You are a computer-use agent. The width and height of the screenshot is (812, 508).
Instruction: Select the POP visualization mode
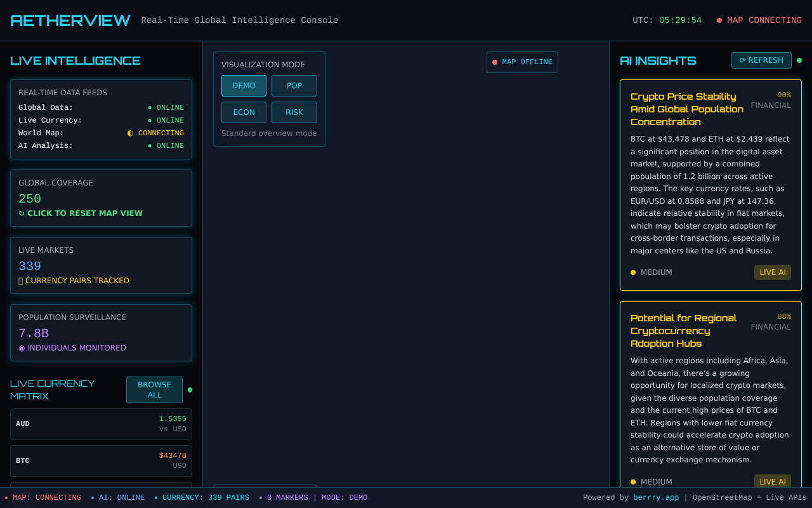tap(294, 85)
